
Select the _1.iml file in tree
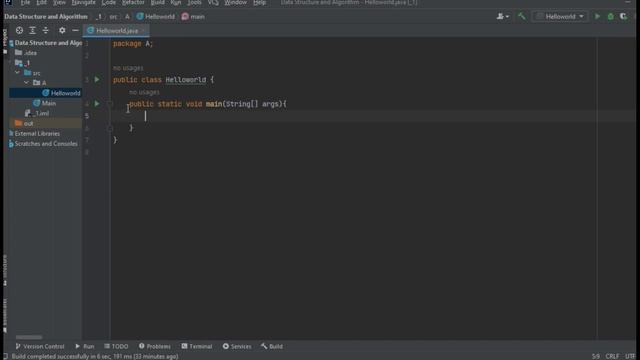pyautogui.click(x=37, y=113)
